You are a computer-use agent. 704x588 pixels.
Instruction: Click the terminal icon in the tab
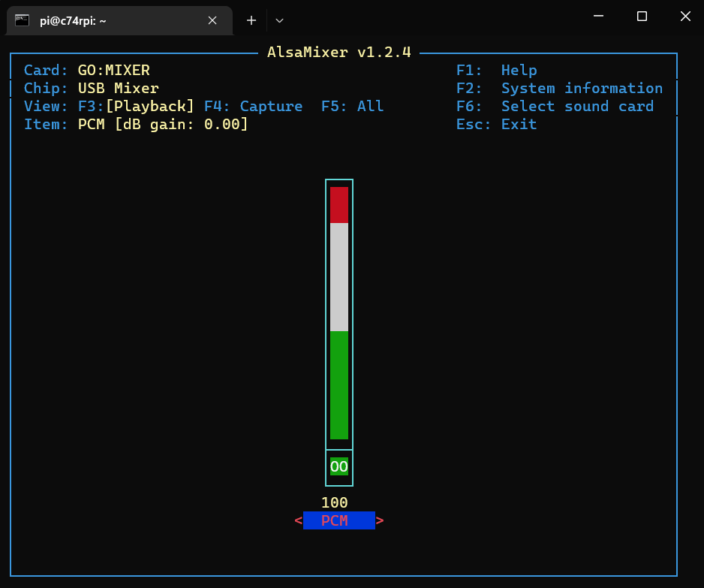(x=22, y=20)
